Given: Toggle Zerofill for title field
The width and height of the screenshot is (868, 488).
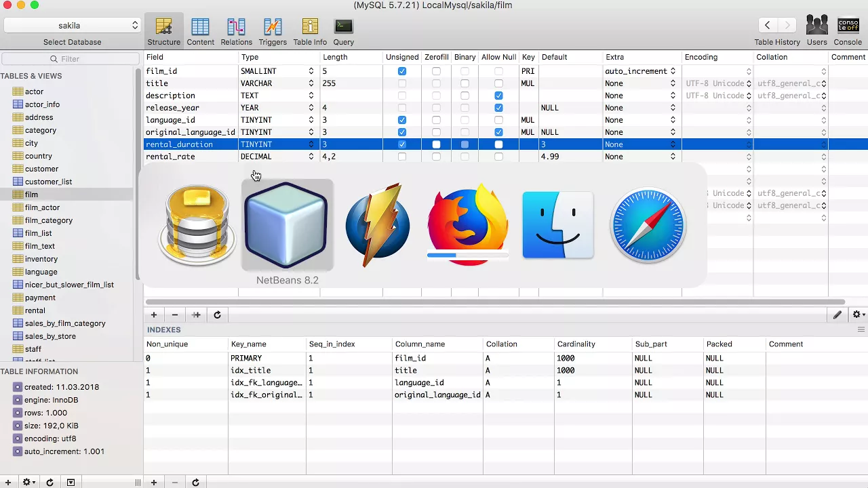Looking at the screenshot, I should [x=436, y=83].
